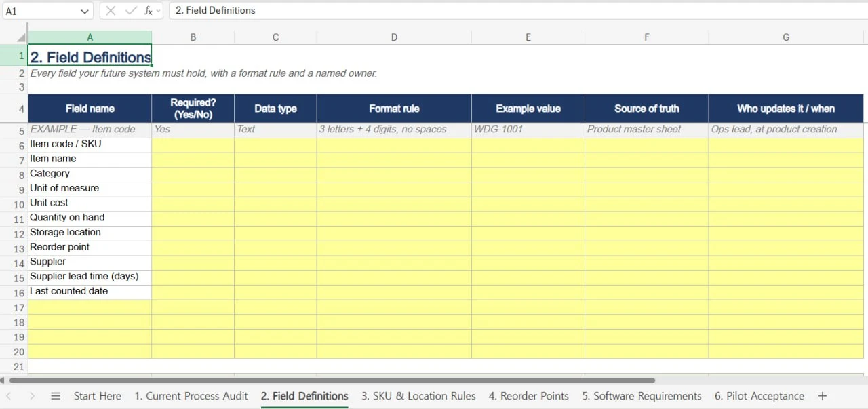The image size is (868, 409).
Task: Click the 'WDG-1001' example cell
Action: (x=528, y=130)
